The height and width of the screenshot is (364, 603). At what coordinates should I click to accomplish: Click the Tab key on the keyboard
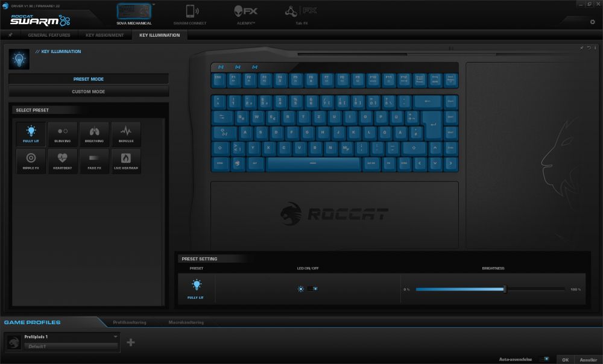pyautogui.click(x=223, y=118)
